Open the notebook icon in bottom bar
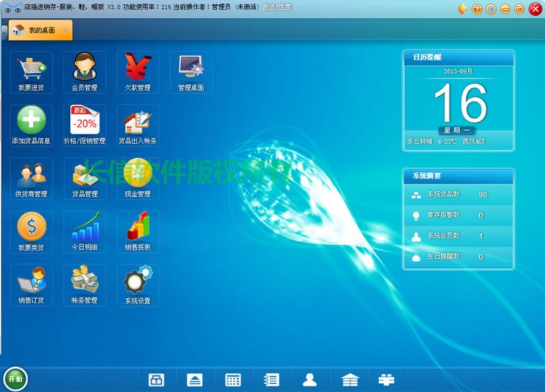 click(x=271, y=380)
